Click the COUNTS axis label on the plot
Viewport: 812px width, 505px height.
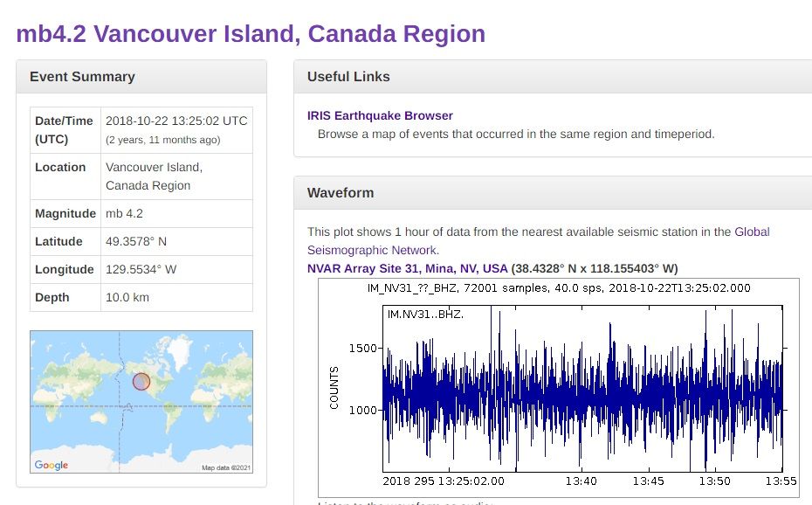[x=334, y=388]
